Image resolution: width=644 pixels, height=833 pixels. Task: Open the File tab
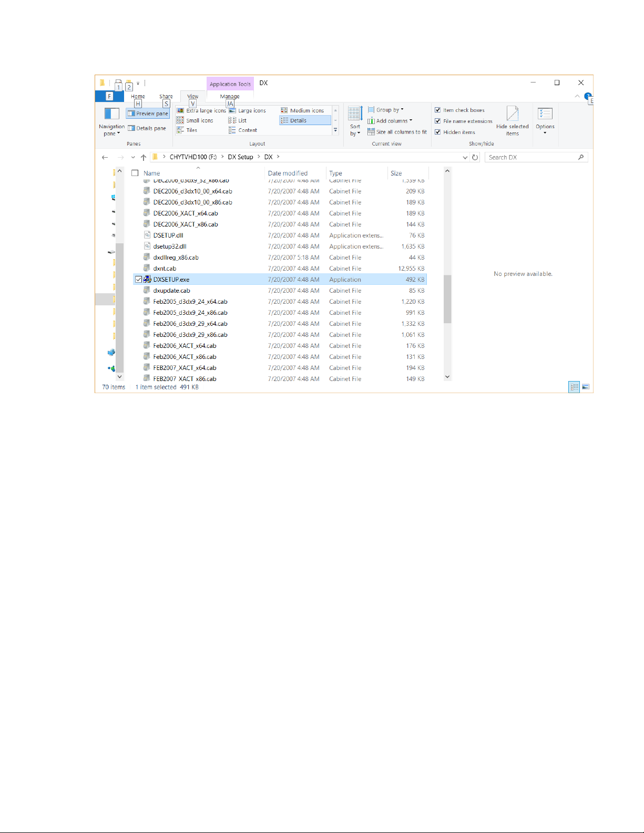tap(109, 96)
